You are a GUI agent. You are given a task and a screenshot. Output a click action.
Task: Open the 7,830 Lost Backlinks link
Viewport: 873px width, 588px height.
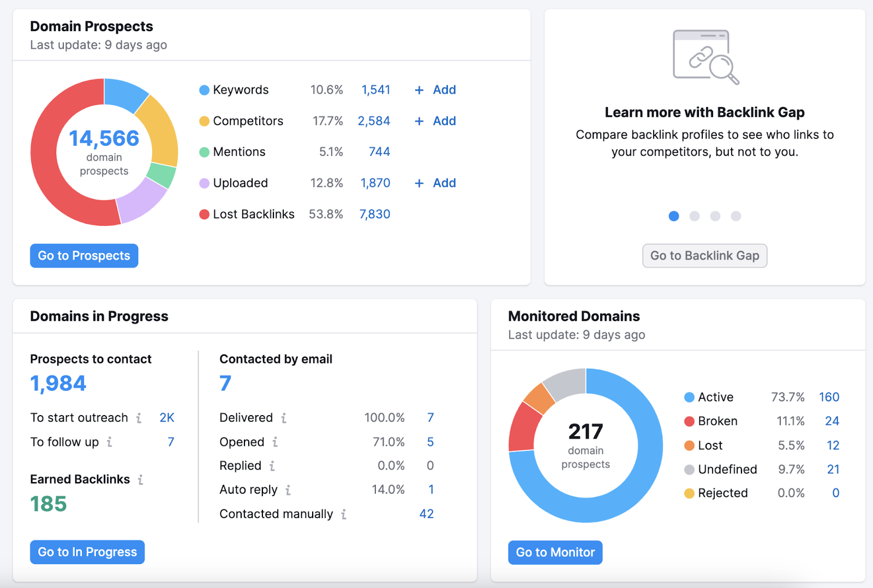(x=374, y=214)
